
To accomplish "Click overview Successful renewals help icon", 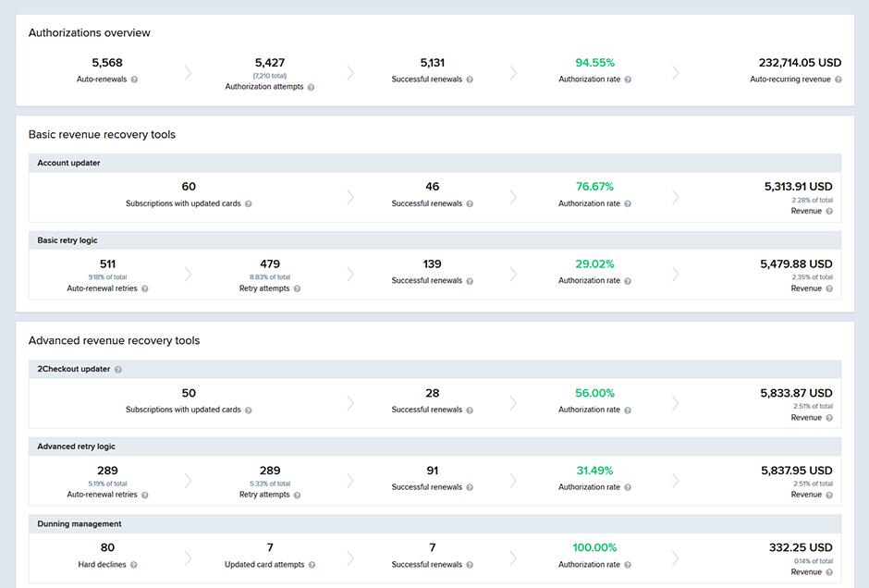I will pyautogui.click(x=470, y=80).
